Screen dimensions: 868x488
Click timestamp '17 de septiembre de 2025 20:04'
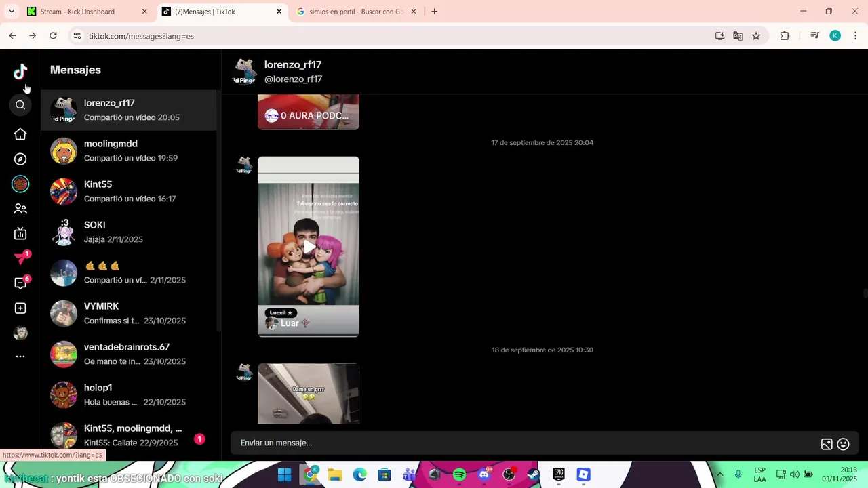pos(542,143)
